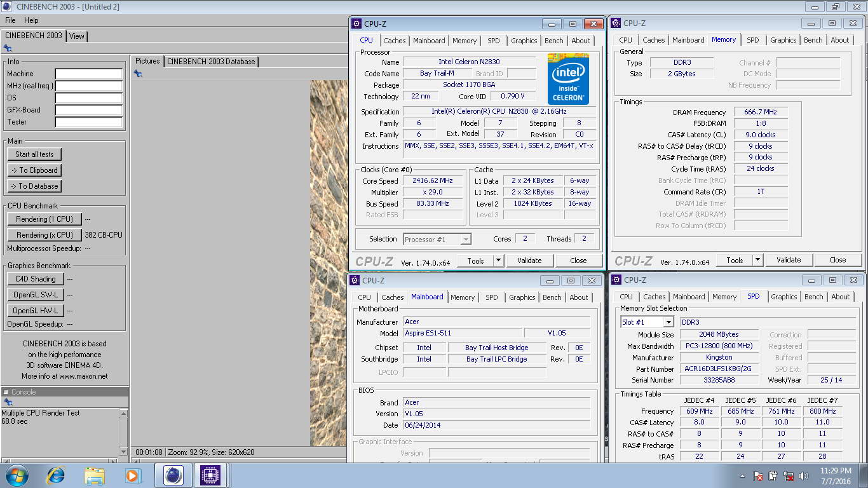The image size is (868, 488).
Task: Open the Caches tab in the Mainboard CPU-Z window
Action: [393, 297]
